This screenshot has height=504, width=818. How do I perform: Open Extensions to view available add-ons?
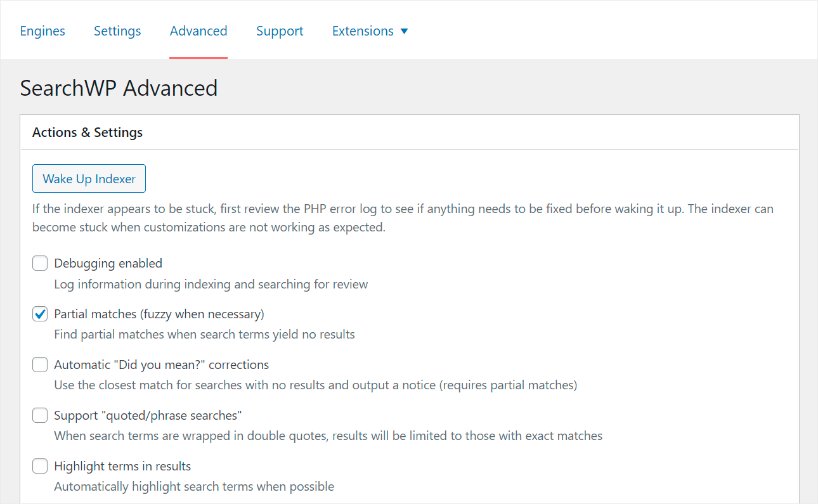[363, 30]
